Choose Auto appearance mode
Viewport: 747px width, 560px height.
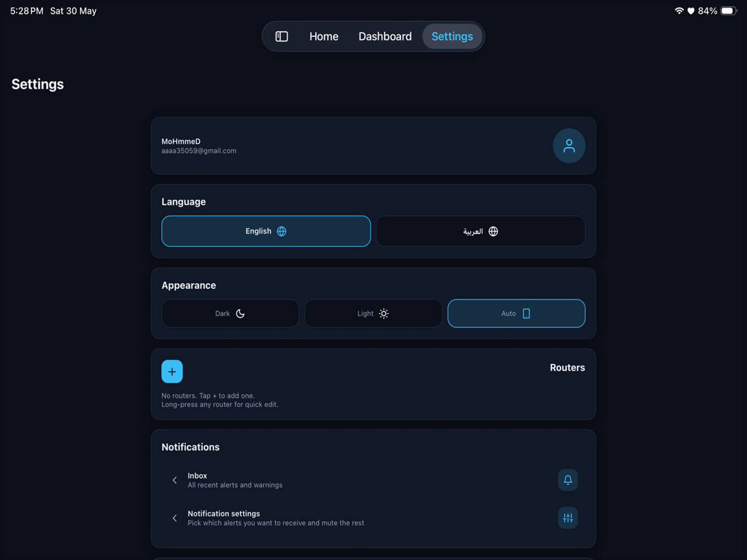516,314
